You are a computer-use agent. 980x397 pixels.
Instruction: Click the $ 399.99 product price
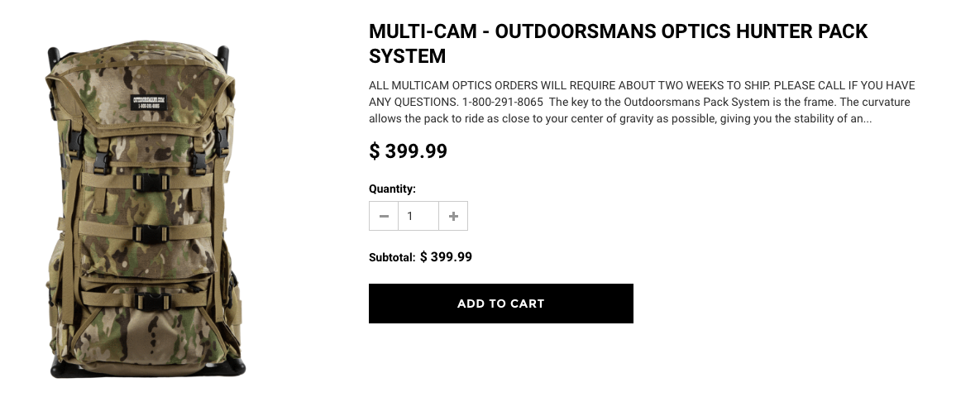coord(408,151)
